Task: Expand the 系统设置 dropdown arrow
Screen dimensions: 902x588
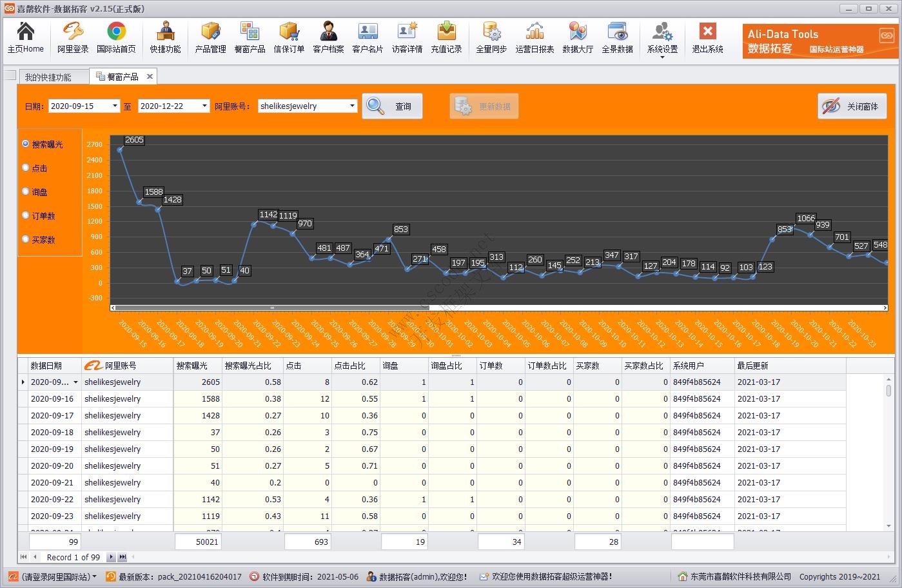Action: click(662, 57)
